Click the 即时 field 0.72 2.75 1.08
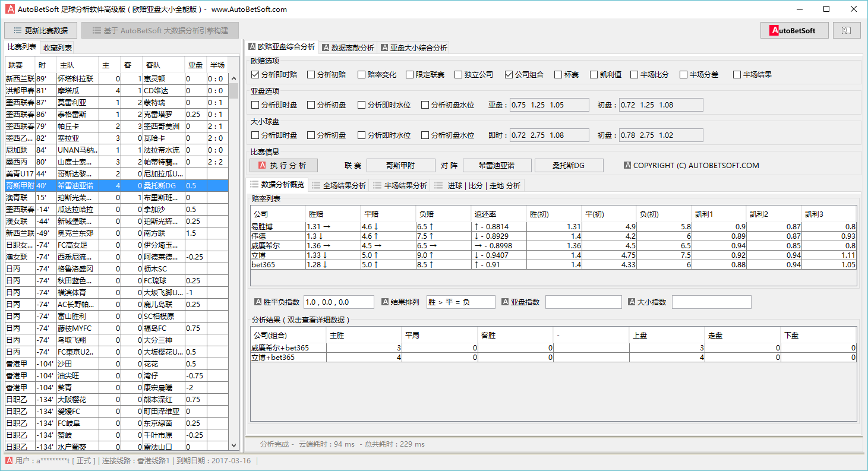The height and width of the screenshot is (471, 868). (551, 135)
